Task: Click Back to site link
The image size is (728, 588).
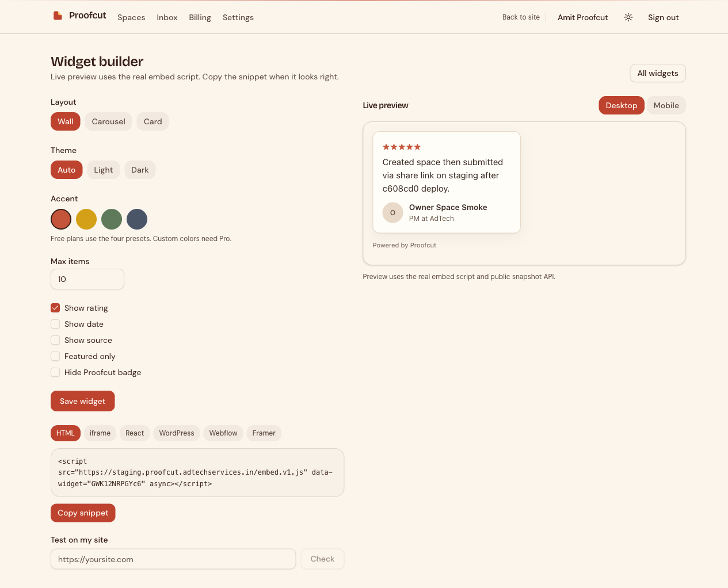Action: tap(521, 17)
